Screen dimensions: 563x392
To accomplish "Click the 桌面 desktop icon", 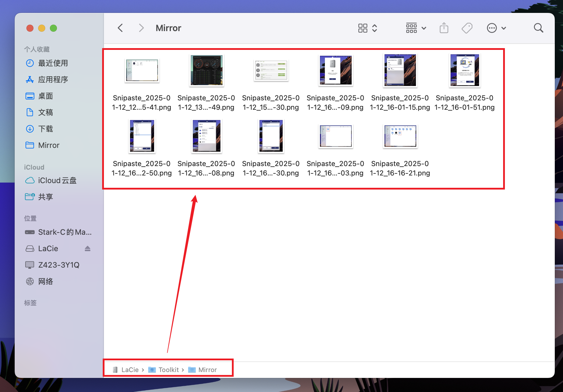I will click(x=30, y=96).
